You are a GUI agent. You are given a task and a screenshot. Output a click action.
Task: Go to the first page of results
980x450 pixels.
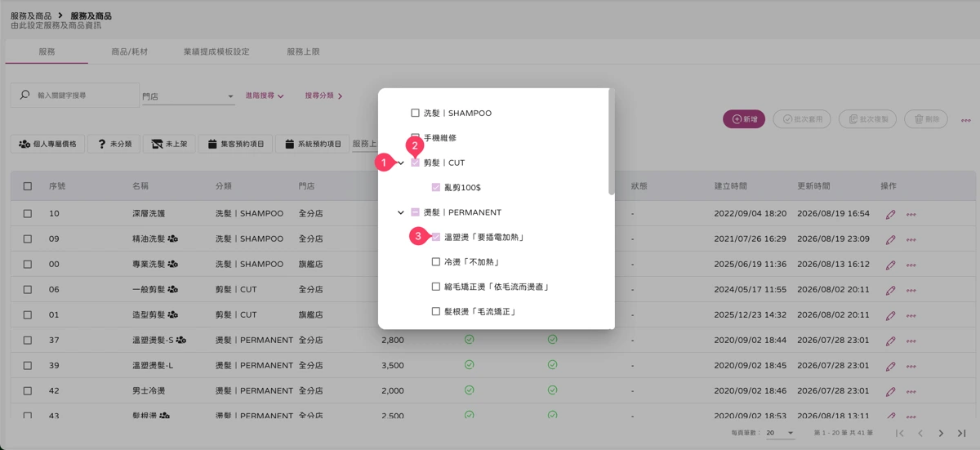click(x=899, y=433)
